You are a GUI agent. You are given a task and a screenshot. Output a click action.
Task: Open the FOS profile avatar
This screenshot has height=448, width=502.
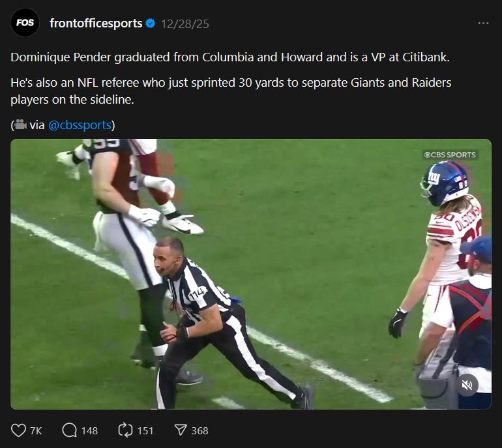point(25,22)
